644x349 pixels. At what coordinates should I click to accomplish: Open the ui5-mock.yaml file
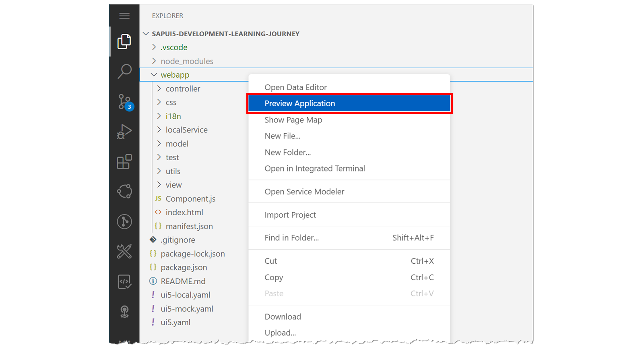pyautogui.click(x=187, y=309)
